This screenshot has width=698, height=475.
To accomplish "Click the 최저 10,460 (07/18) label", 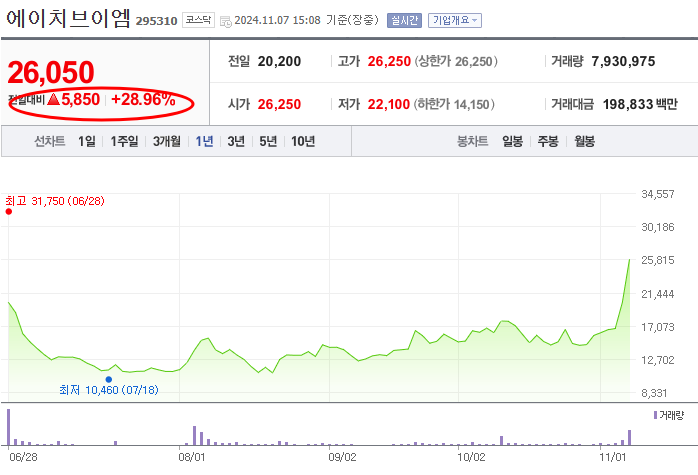I will click(x=109, y=390).
